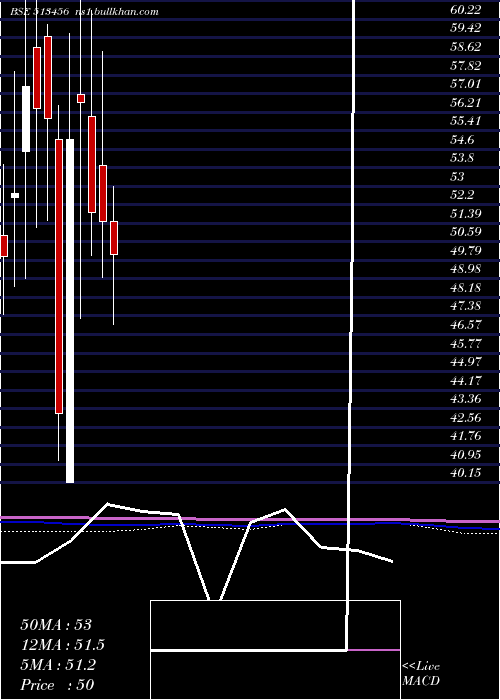
Task: Select the 53 label on the price axis
Action: 457,177
